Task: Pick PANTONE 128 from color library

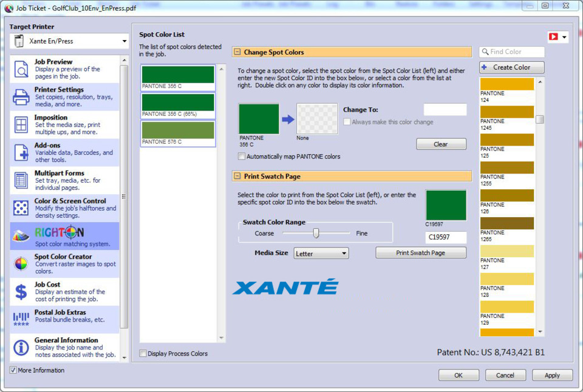Action: click(x=506, y=285)
